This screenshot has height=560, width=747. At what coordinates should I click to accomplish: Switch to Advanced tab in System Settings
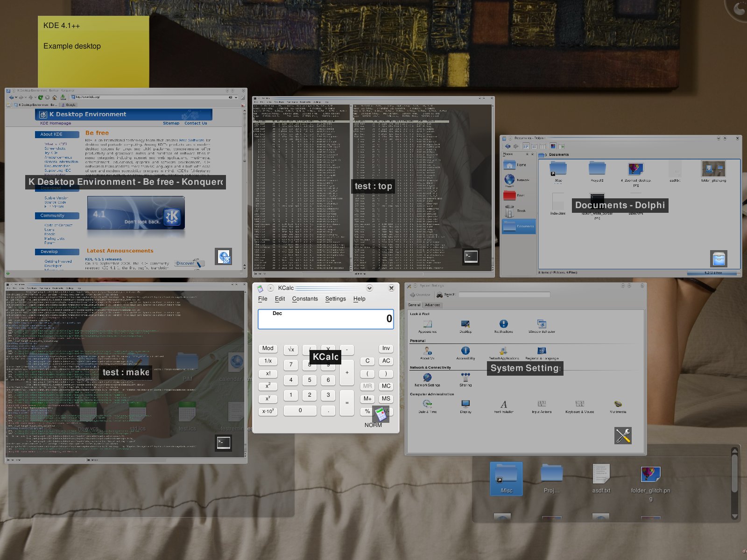coord(432,305)
